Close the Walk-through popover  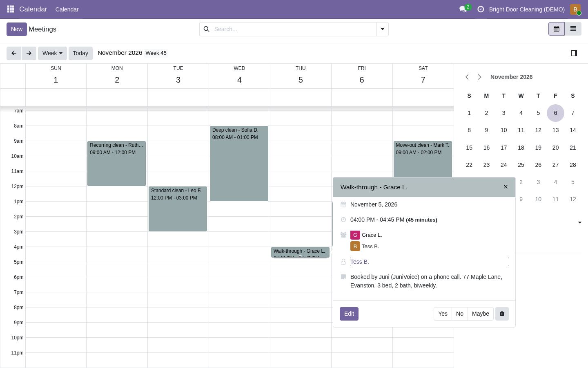pos(506,187)
